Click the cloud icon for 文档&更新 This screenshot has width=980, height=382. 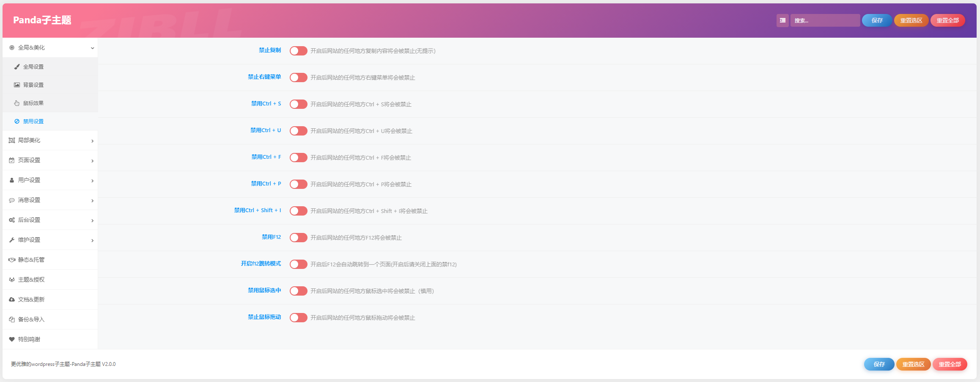click(12, 300)
